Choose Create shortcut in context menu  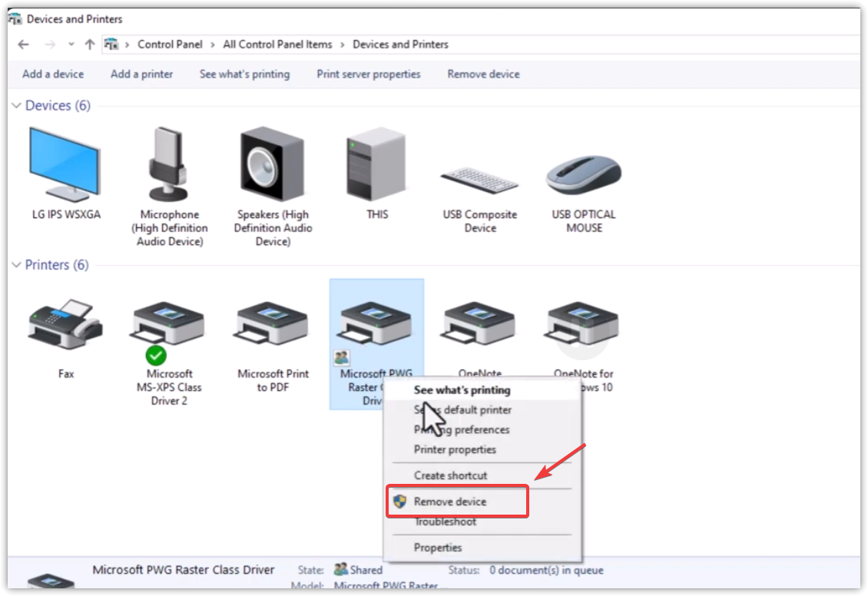[482, 475]
